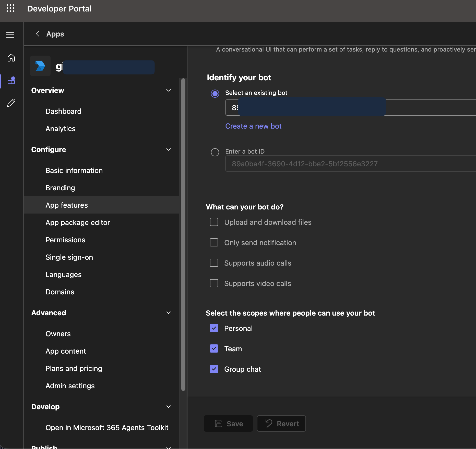476x449 pixels.
Task: Open Basic information page
Action: tap(74, 170)
